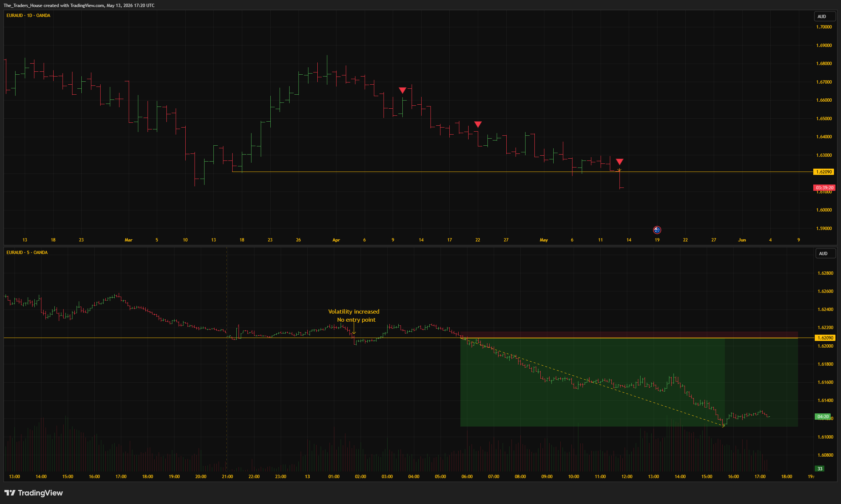Click the 1.68000 price axis label

coord(824,64)
